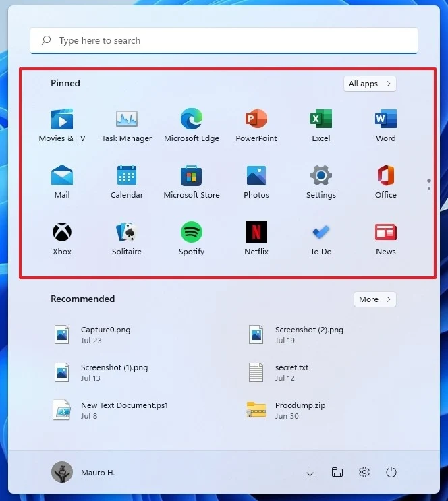Click the Type here to search box

click(224, 40)
